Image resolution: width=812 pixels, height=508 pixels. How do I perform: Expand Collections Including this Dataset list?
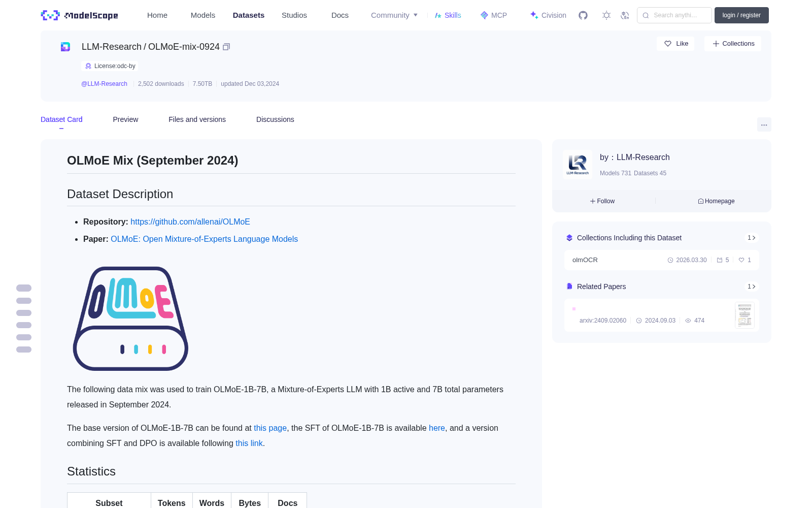(x=752, y=238)
